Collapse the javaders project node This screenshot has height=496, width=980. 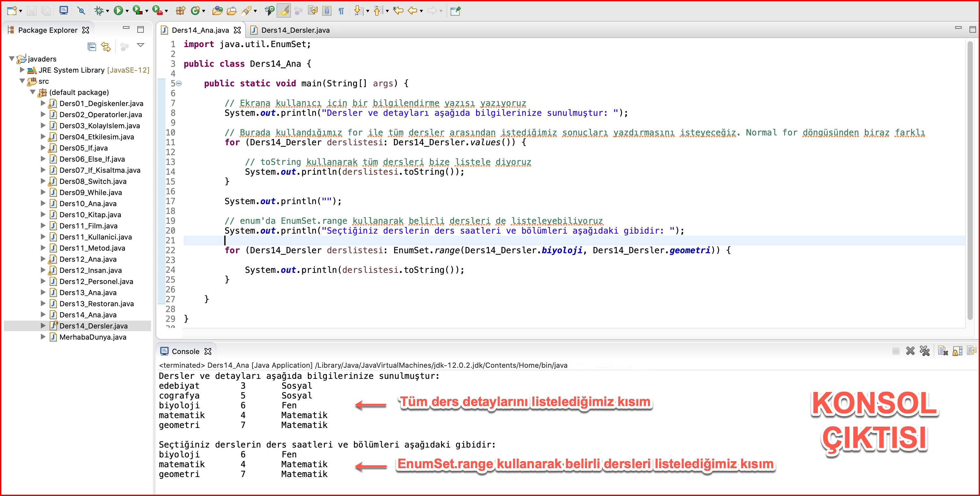12,59
